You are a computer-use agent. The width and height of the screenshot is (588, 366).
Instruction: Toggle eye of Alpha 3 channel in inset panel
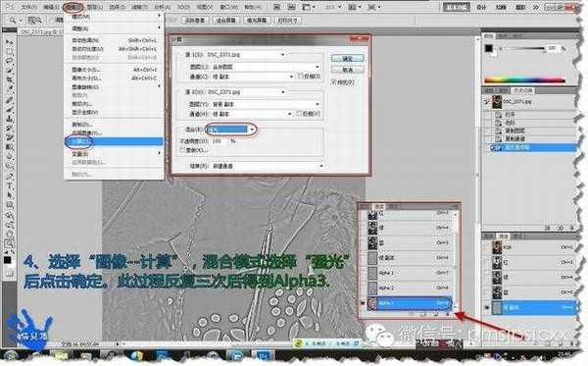point(363,303)
